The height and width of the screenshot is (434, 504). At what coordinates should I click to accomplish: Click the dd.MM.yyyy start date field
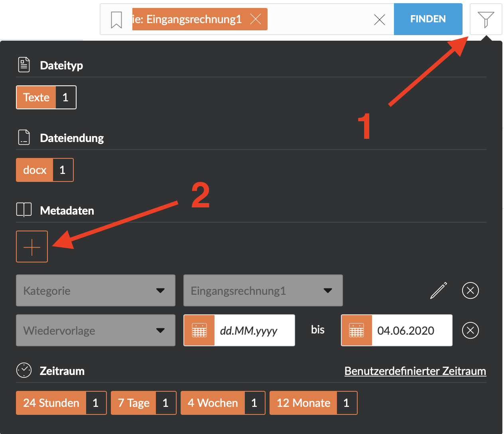(x=254, y=330)
